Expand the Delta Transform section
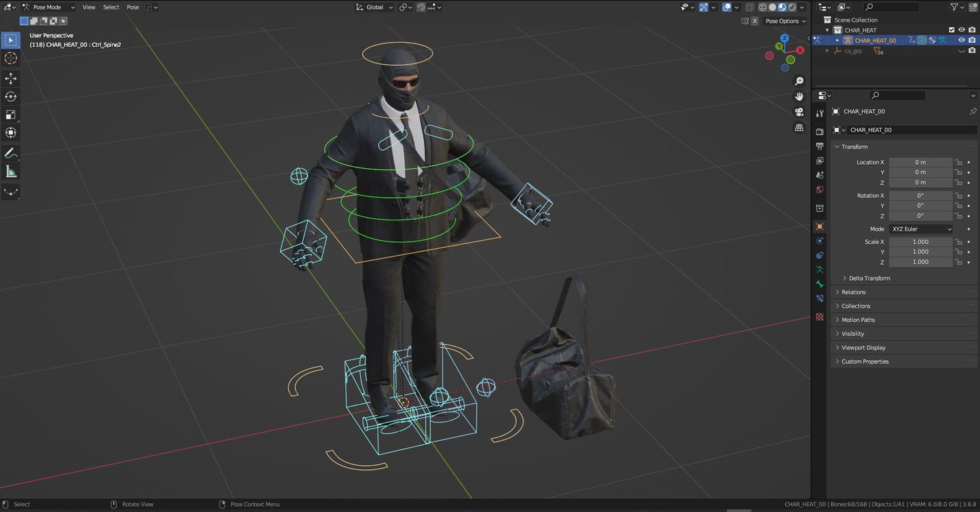Image resolution: width=980 pixels, height=512 pixels. (x=868, y=278)
